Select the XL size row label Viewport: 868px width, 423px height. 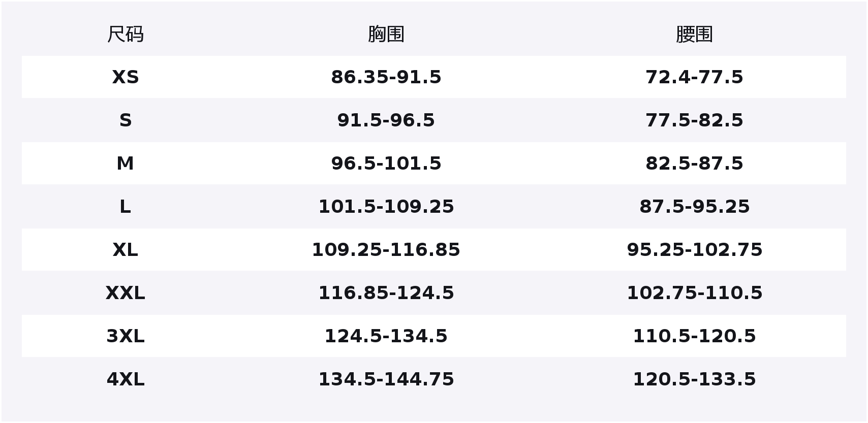coord(125,250)
